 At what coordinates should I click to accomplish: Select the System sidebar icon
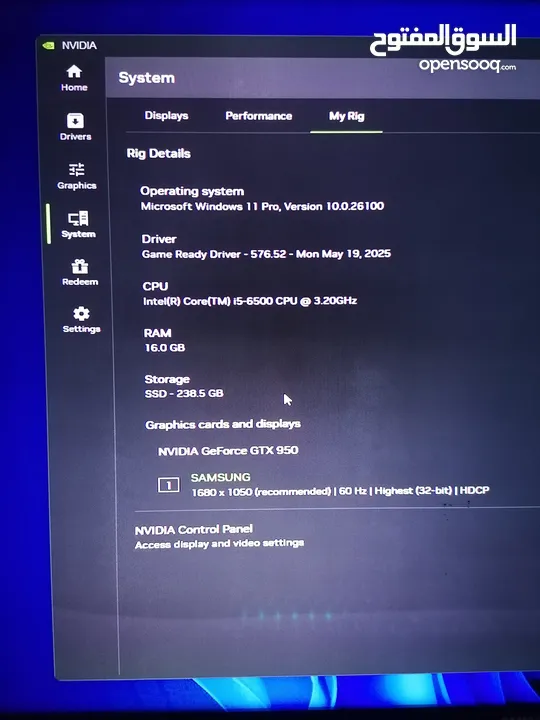tap(78, 219)
